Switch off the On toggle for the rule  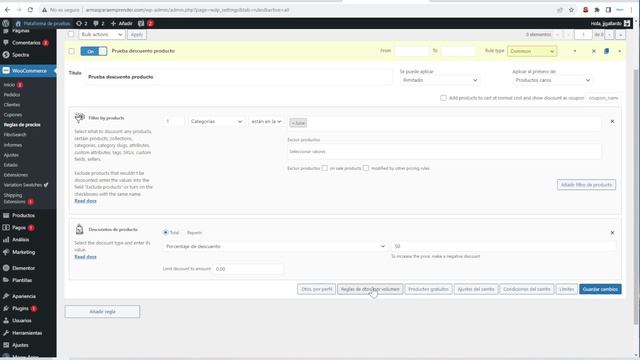[94, 51]
